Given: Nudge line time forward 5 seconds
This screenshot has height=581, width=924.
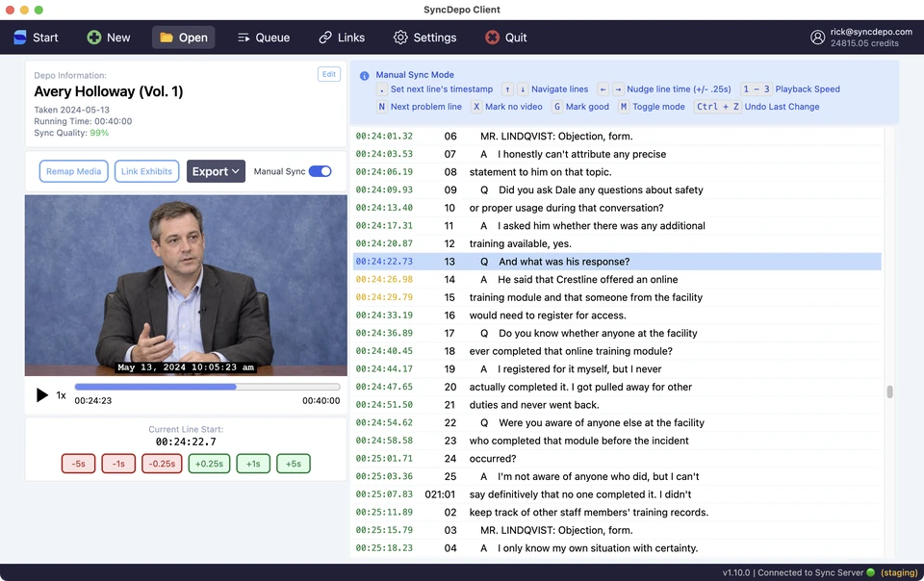Looking at the screenshot, I should (294, 464).
